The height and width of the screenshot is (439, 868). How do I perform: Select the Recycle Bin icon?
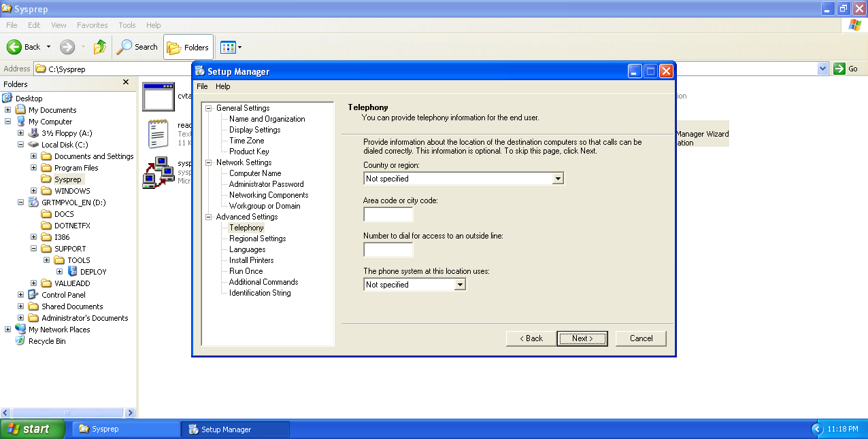[21, 341]
